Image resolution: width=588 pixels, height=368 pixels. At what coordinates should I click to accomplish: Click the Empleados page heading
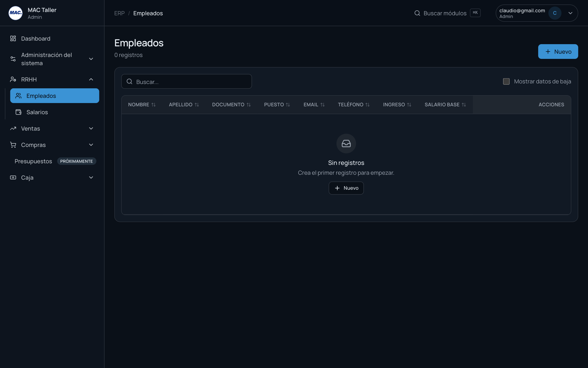coord(139,43)
